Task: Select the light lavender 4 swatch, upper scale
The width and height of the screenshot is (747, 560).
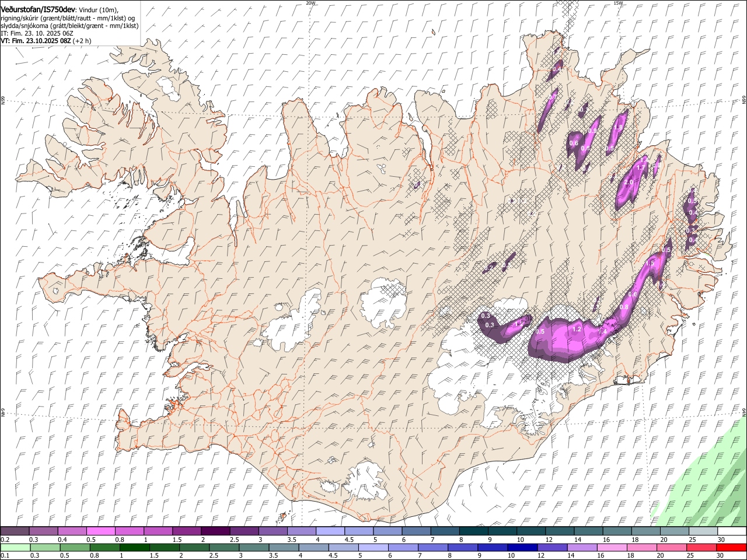Action: [x=330, y=531]
